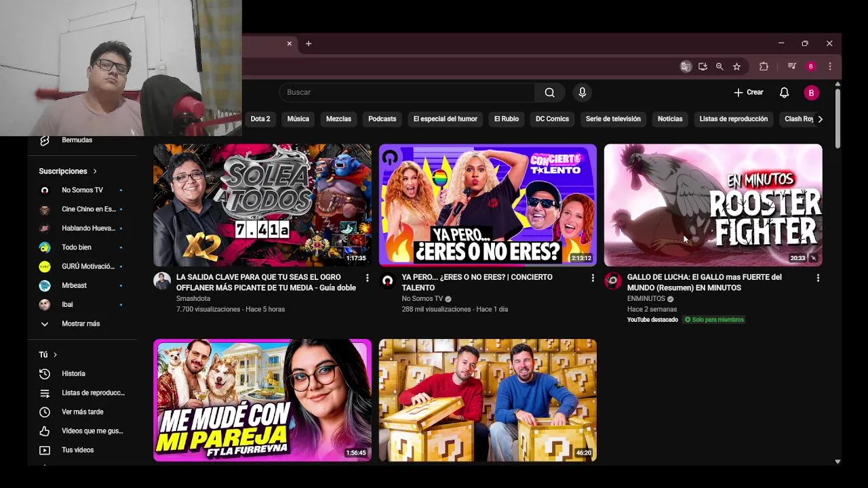This screenshot has height=488, width=868.
Task: Open Ver más tarde in sidebar
Action: tap(81, 411)
